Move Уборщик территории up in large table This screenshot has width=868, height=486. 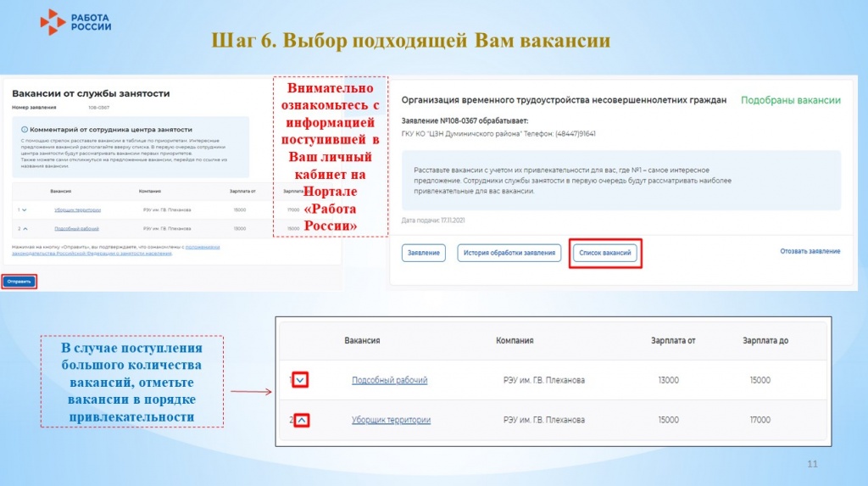tap(302, 420)
